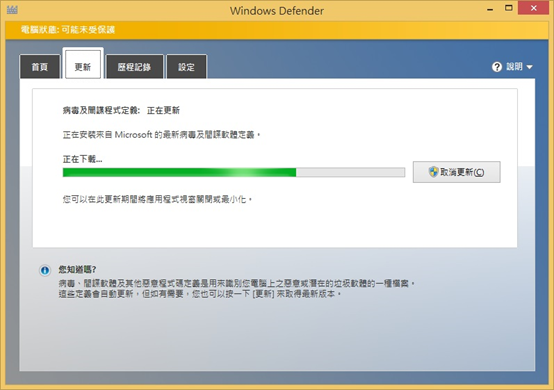The image size is (554, 390).
Task: Open the 設定 (Settings) tab
Action: click(186, 66)
